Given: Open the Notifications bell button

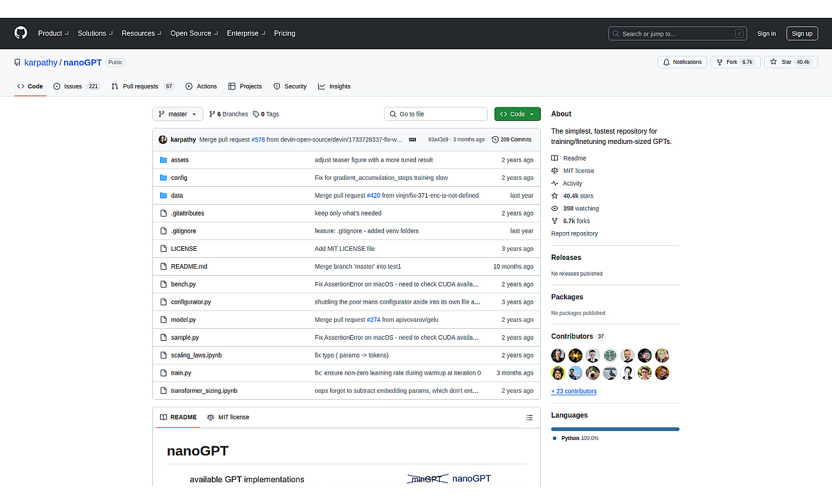Looking at the screenshot, I should [x=682, y=62].
